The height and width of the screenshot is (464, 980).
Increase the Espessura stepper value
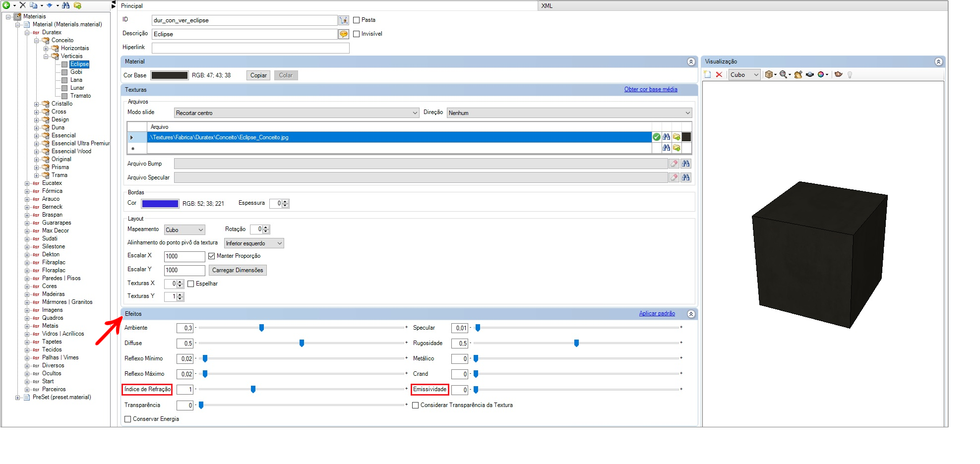tap(285, 202)
